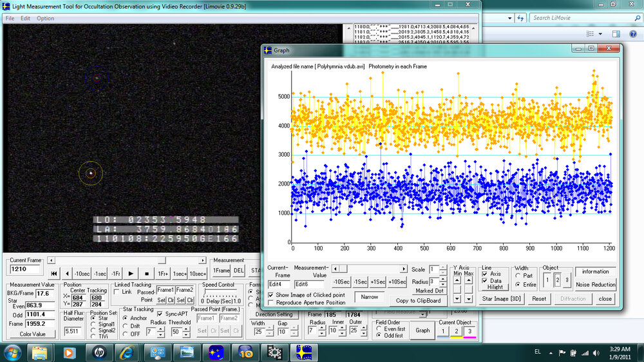
Task: Uncheck Show Image of Clicked point
Action: 270,294
